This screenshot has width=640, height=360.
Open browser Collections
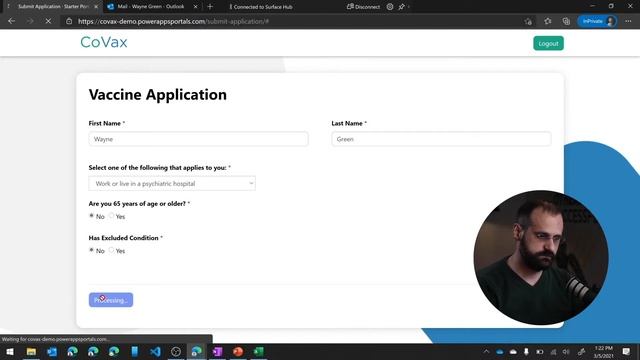566,21
